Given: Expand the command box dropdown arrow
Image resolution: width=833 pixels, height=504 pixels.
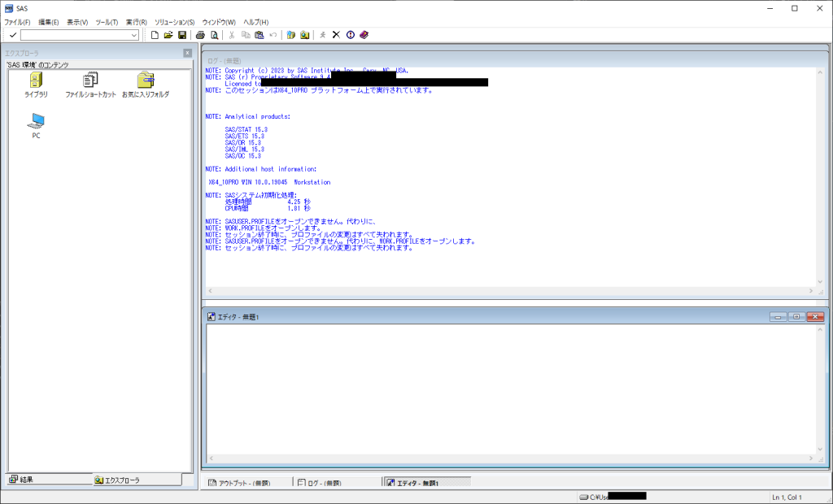Looking at the screenshot, I should (x=134, y=35).
